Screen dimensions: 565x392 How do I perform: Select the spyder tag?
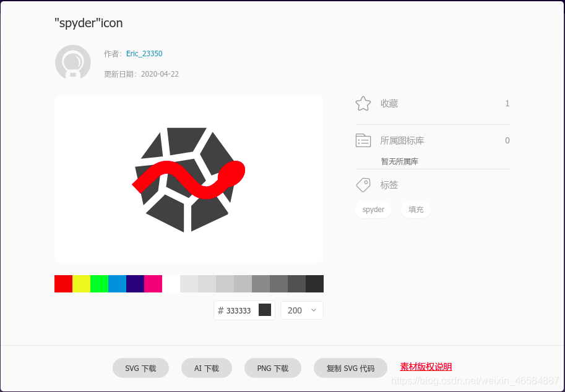pyautogui.click(x=373, y=210)
